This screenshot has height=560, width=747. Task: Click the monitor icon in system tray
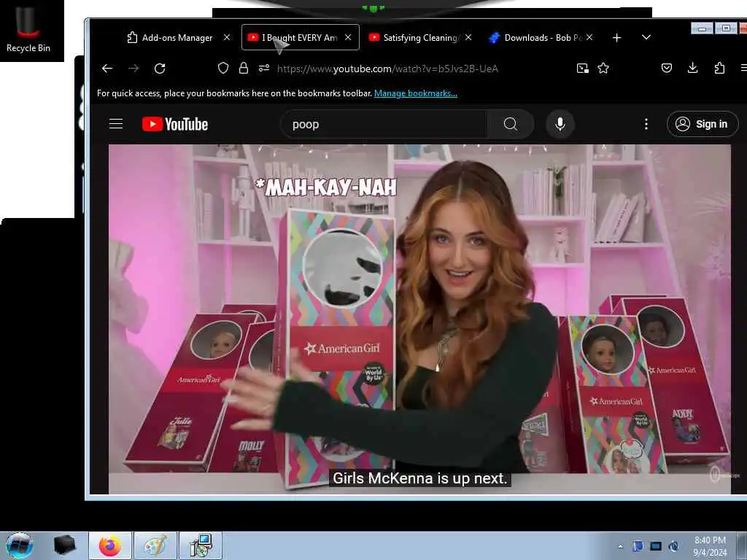(656, 546)
